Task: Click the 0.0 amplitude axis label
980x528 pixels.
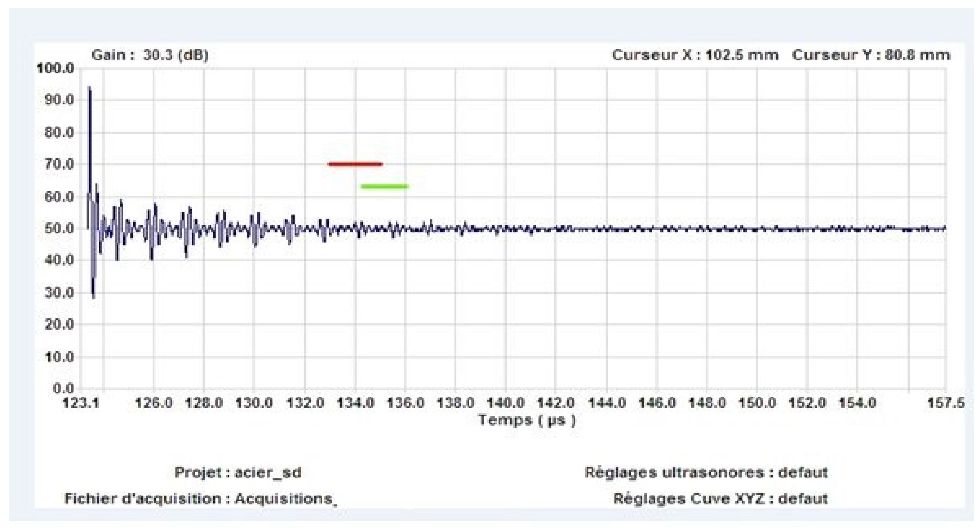Action: pyautogui.click(x=64, y=389)
